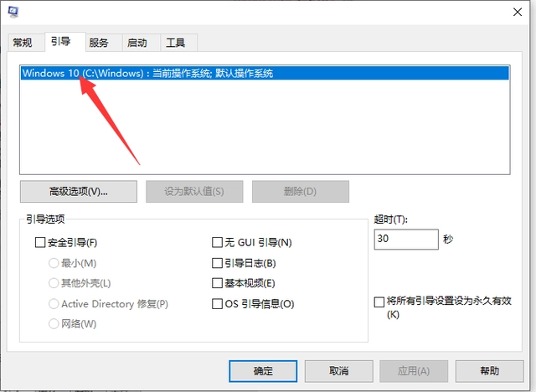This screenshot has width=536, height=392.
Task: Open help with the 帮助 button
Action: click(489, 371)
